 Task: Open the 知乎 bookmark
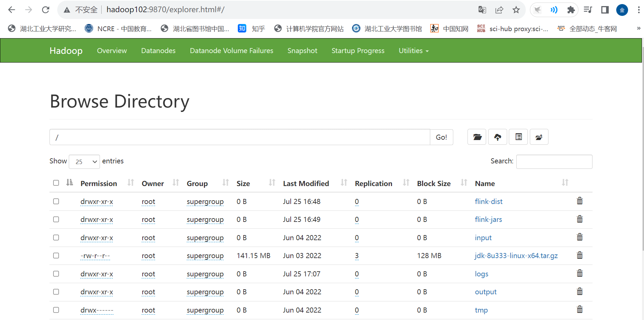click(251, 29)
